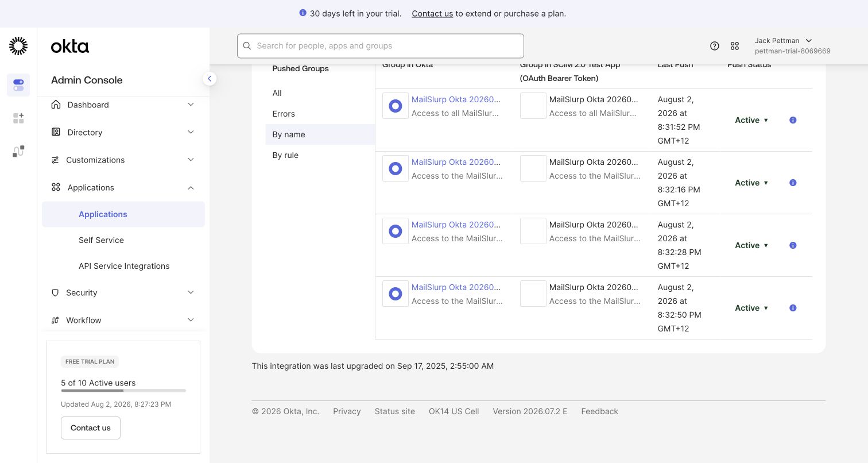Viewport: 868px width, 463px height.
Task: Select the Errors pushed groups filter
Action: (320, 114)
